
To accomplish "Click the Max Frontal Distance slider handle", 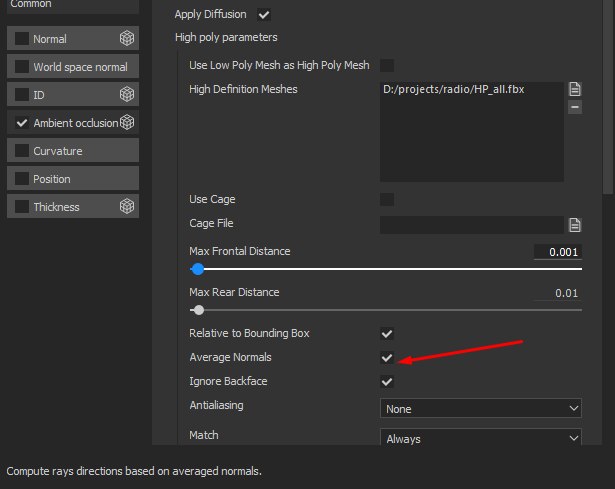I will (198, 269).
